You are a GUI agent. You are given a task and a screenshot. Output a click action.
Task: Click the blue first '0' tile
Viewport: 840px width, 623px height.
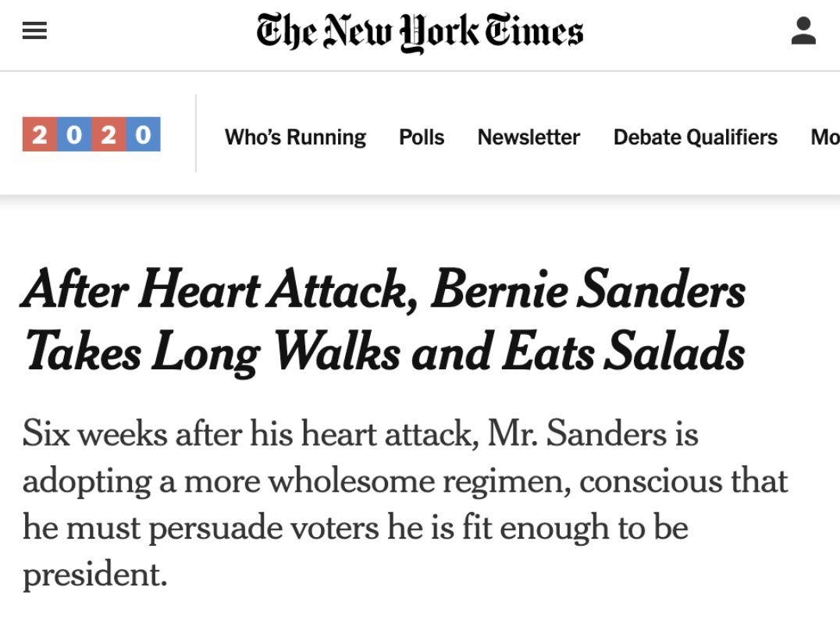pos(74,134)
